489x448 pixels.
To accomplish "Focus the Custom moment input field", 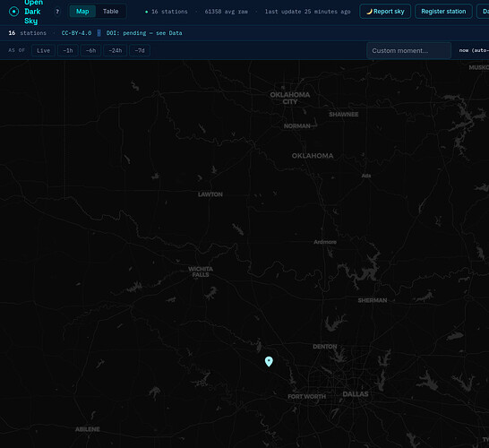I will 409,50.
